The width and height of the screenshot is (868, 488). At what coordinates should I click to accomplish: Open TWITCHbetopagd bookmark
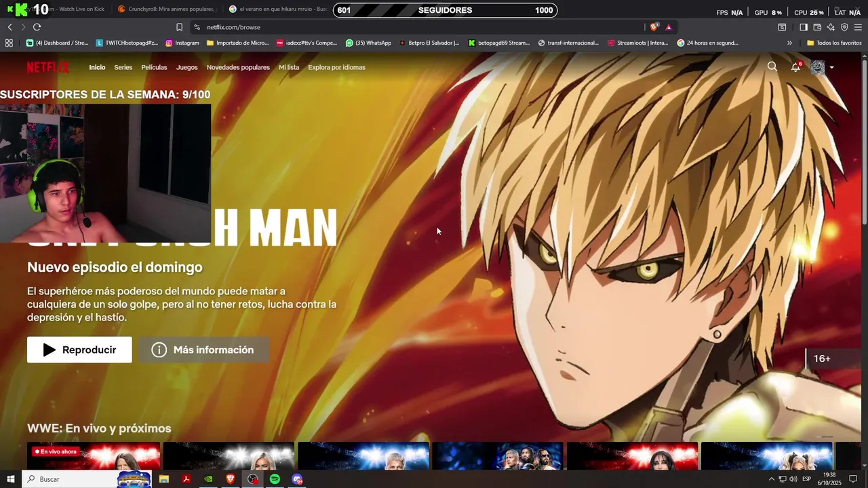[127, 43]
